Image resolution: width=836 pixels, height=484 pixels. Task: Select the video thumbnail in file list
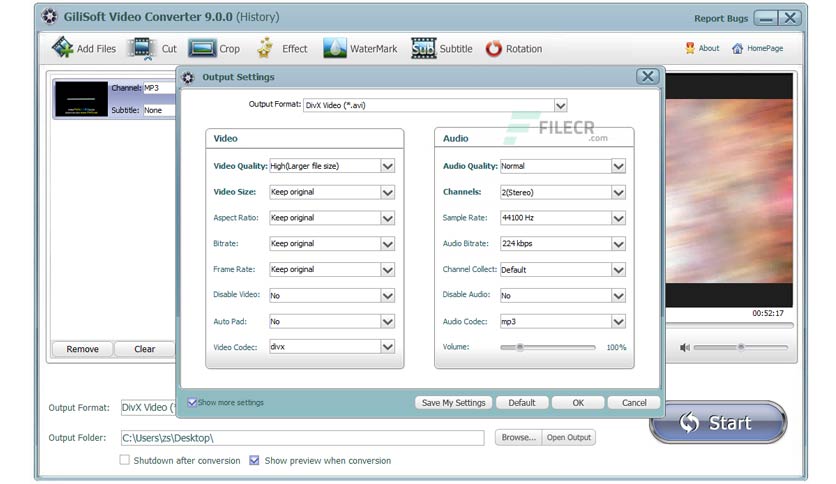pos(81,99)
